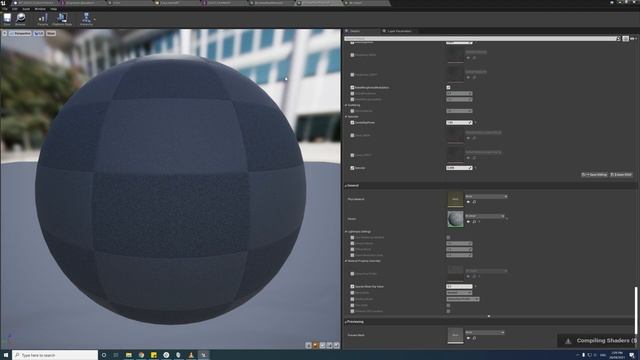640x360 pixels.
Task: Open the Windows Start menu
Action: coord(6,355)
